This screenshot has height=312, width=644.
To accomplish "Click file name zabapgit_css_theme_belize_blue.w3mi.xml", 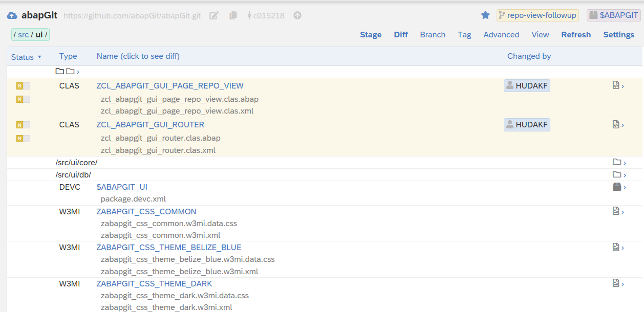I will [179, 272].
